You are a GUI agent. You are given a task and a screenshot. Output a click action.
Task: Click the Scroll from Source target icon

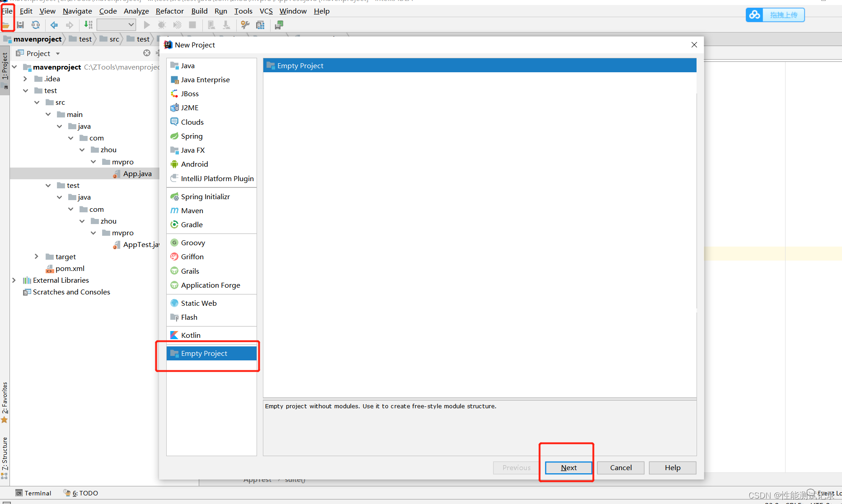[147, 53]
